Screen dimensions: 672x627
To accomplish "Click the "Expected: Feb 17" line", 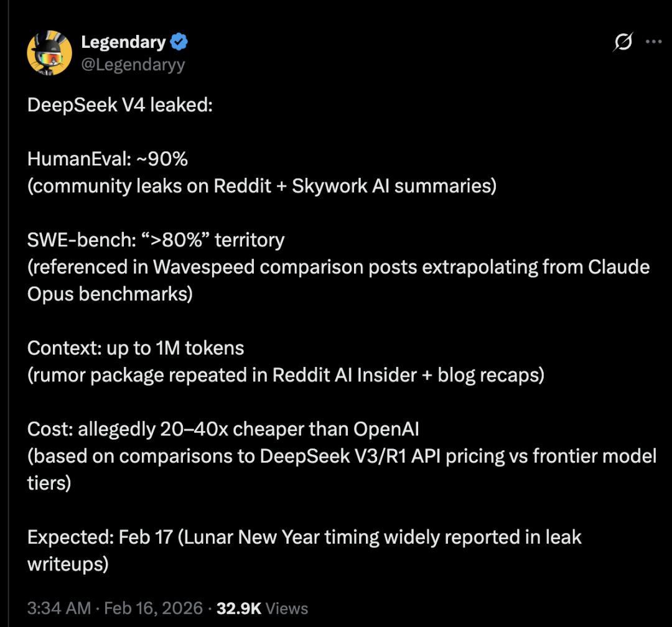I will pyautogui.click(x=304, y=537).
